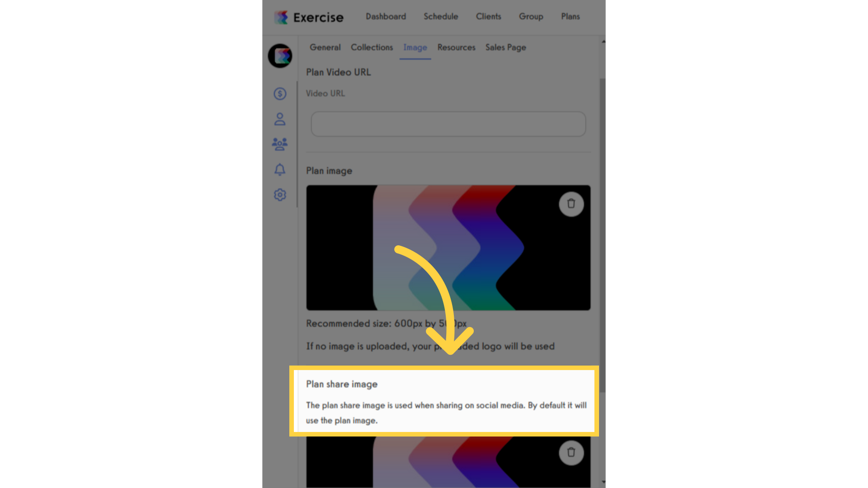Click the group users icon in sidebar
This screenshot has height=488, width=868.
pos(279,144)
